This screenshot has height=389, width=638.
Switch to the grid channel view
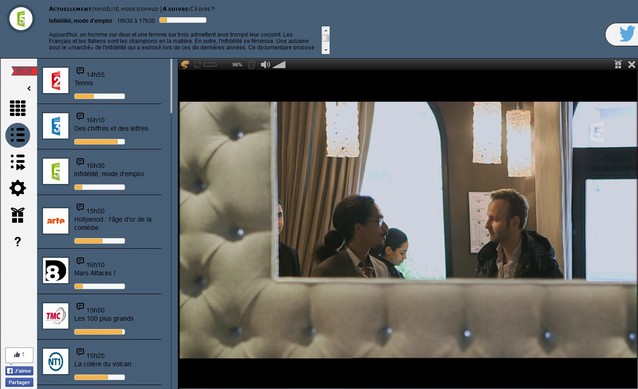pos(17,108)
